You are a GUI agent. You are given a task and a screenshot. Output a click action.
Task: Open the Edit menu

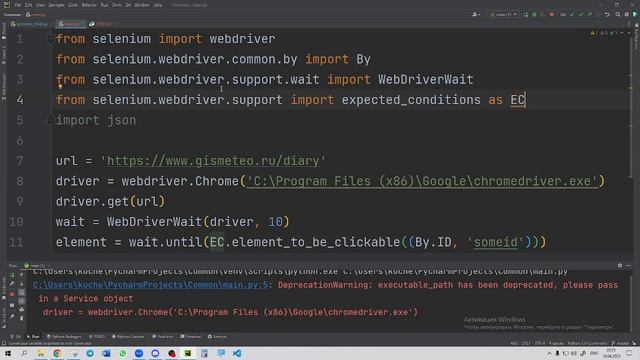tap(28, 5)
